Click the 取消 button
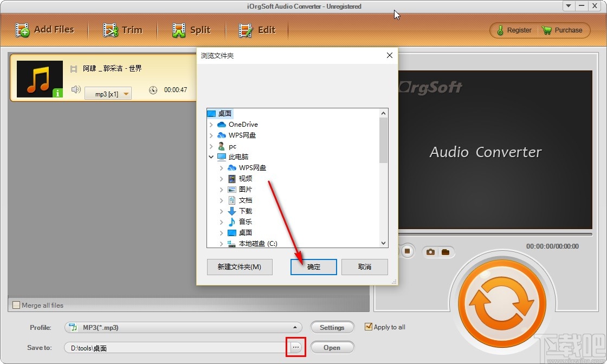Screen dimensions: 607x364 (x=365, y=267)
